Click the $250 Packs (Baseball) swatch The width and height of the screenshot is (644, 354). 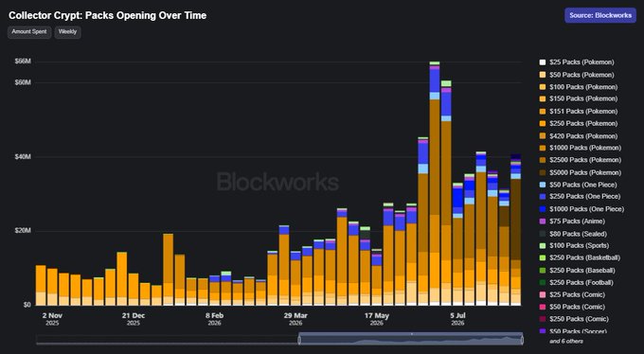pyautogui.click(x=543, y=270)
